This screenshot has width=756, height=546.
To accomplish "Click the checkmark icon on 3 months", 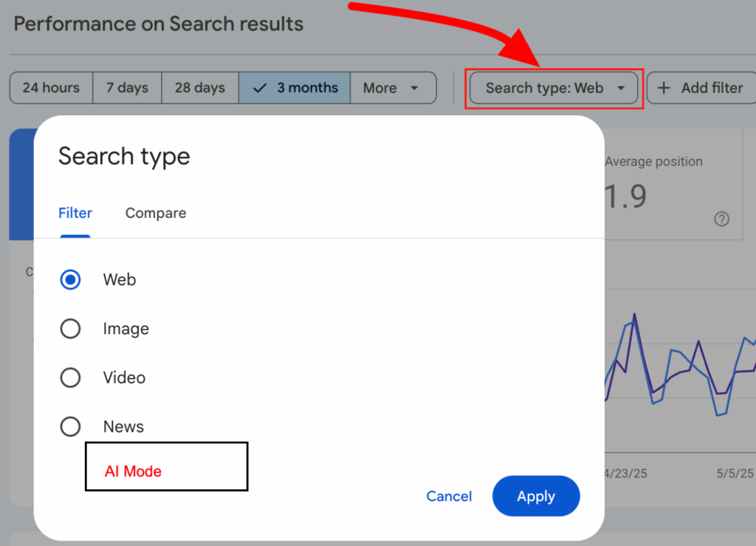I will 259,87.
